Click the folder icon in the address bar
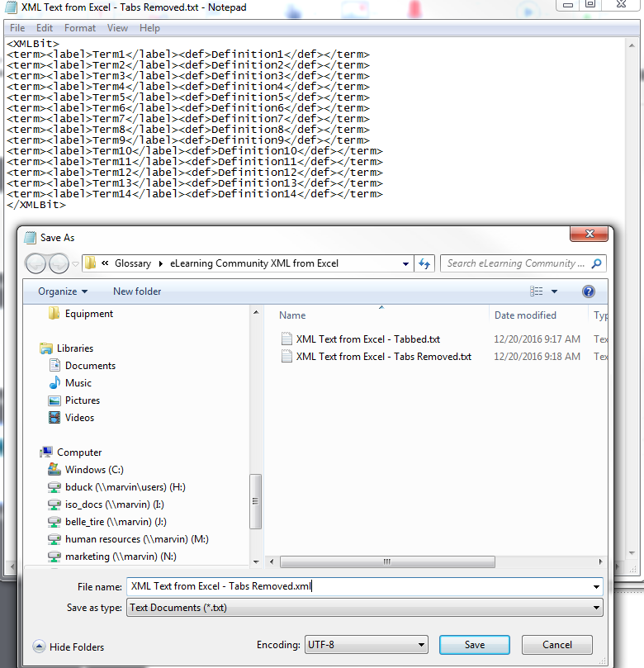 [90, 263]
